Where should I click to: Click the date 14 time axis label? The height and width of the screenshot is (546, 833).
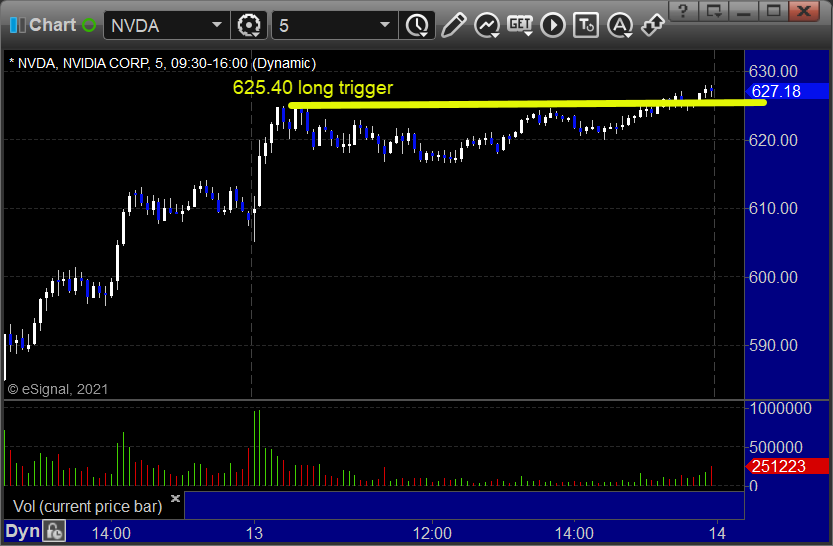tap(717, 533)
